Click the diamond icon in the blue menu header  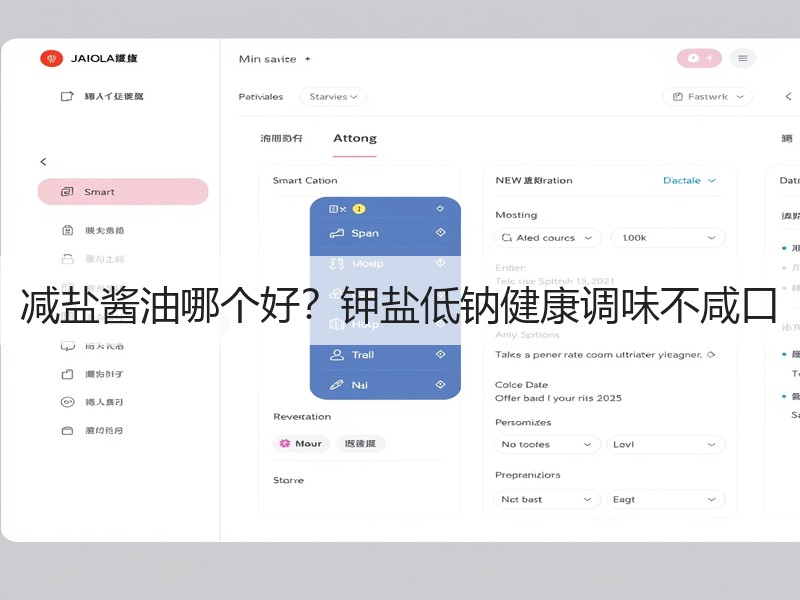click(440, 209)
